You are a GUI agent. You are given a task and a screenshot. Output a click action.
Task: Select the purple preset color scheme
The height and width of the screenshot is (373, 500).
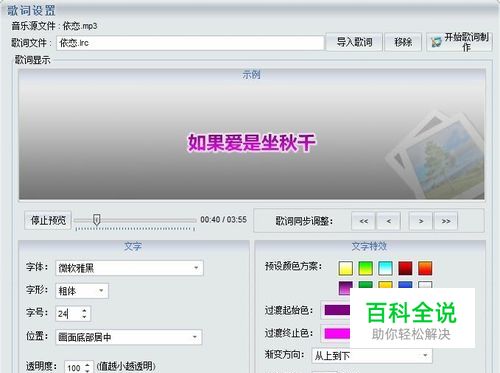coord(346,288)
